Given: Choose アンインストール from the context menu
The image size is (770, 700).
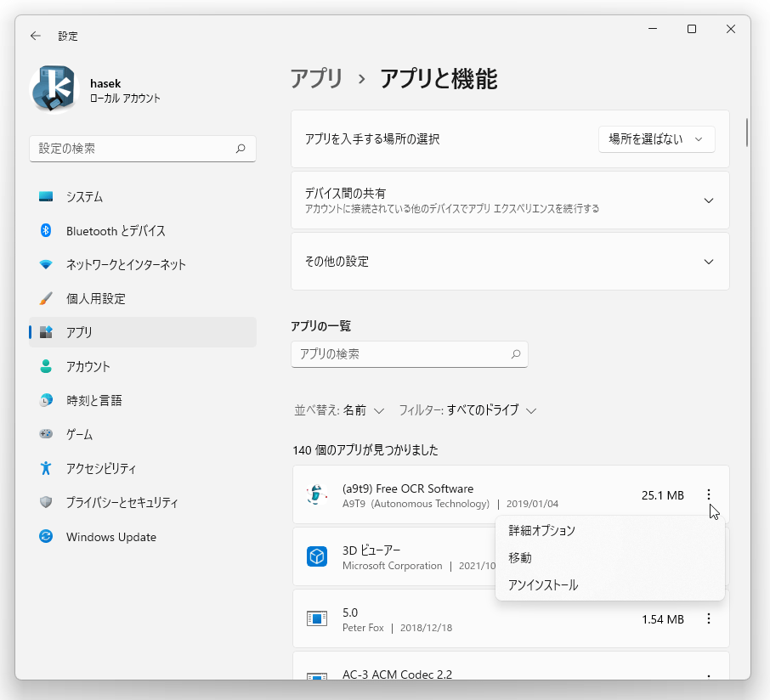Looking at the screenshot, I should [x=610, y=585].
